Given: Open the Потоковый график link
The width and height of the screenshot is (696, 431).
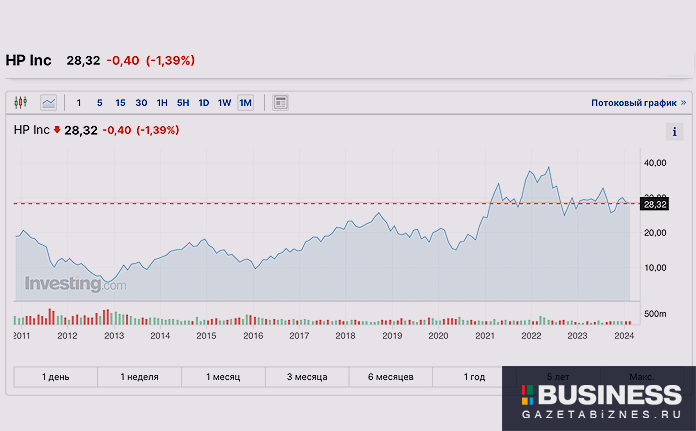Looking at the screenshot, I should [x=633, y=102].
